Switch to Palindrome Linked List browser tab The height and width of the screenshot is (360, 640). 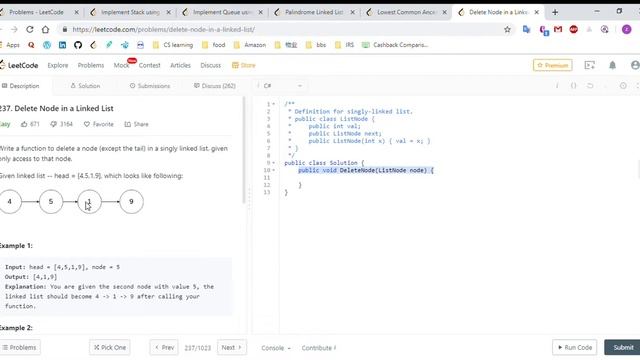(x=314, y=12)
